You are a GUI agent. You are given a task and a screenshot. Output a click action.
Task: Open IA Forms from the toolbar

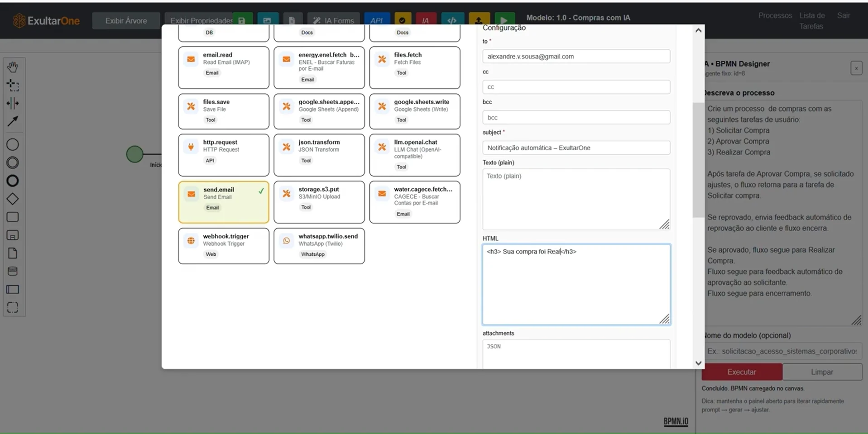click(334, 20)
